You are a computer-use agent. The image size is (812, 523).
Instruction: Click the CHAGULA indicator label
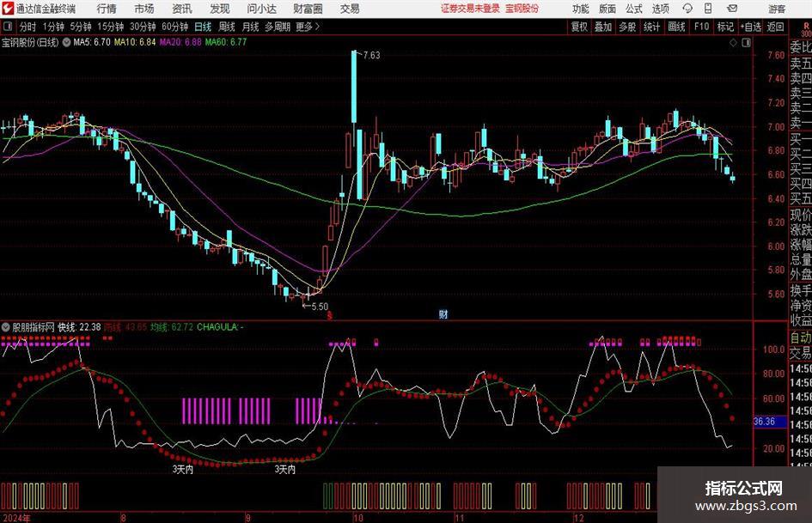pyautogui.click(x=221, y=326)
